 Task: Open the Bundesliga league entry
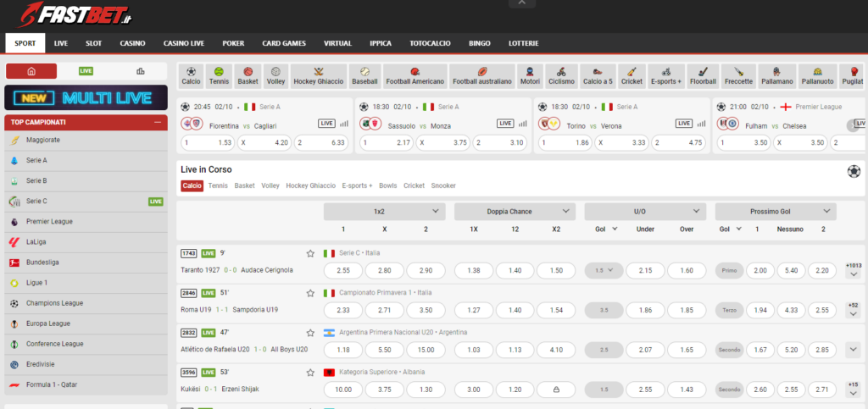point(86,263)
